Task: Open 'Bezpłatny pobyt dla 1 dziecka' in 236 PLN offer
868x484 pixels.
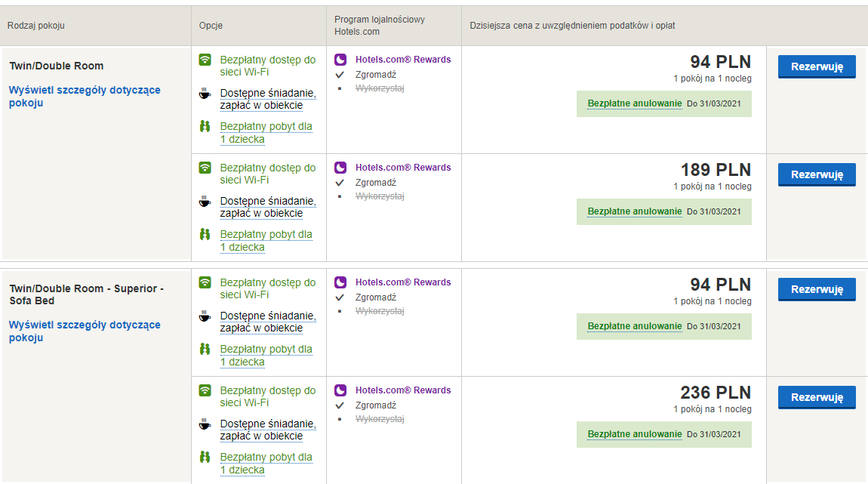Action: tap(266, 463)
